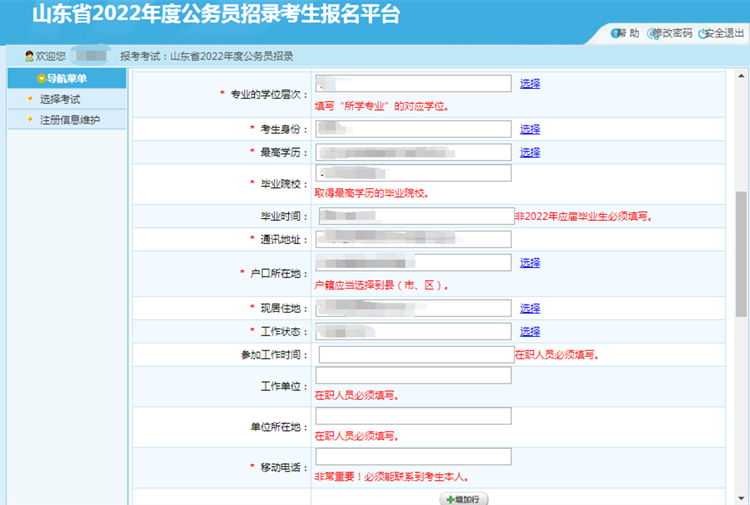
Task: Click 选择 link next to 最高学历
Action: 529,152
